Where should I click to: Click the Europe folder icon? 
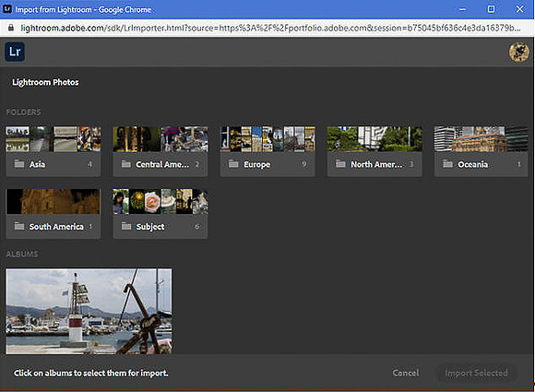233,164
